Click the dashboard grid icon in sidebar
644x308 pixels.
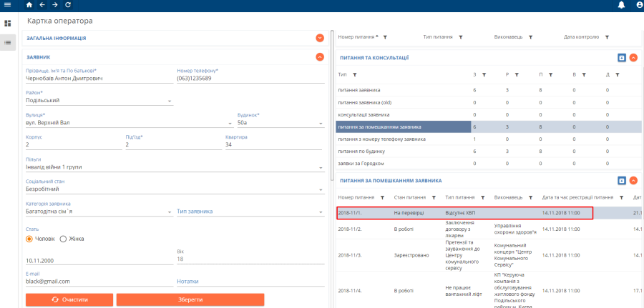[x=8, y=24]
